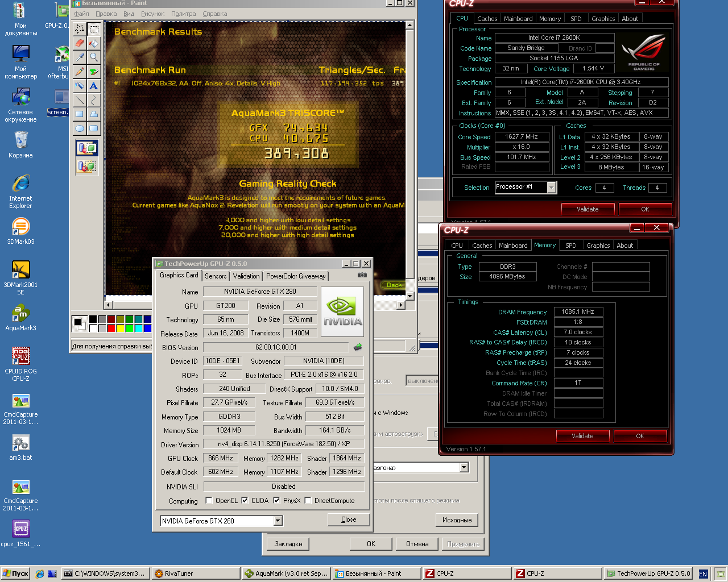Viewport: 728px width, 582px height.
Task: Click OK in the upper CPU-Z CPU window
Action: 645,209
